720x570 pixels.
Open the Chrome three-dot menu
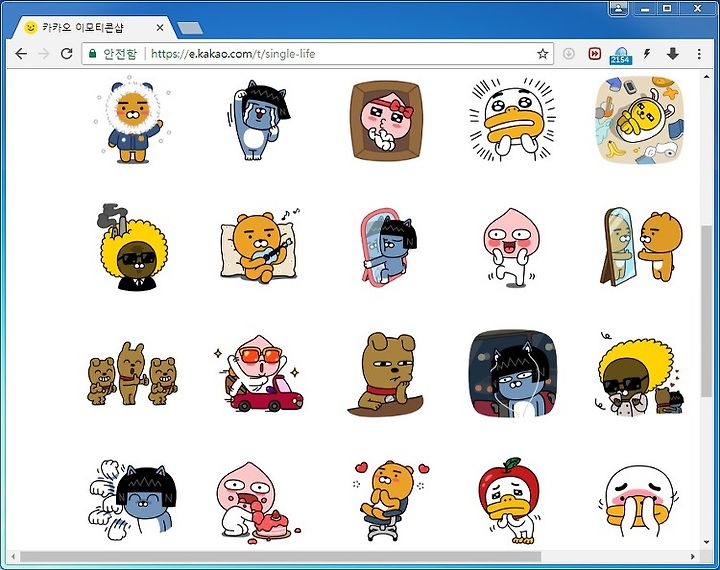tap(699, 54)
